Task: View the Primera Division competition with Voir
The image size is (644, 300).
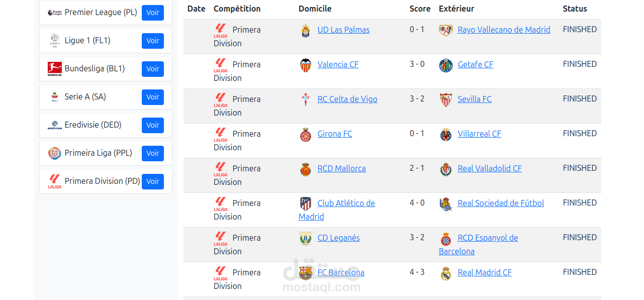Action: tap(153, 181)
